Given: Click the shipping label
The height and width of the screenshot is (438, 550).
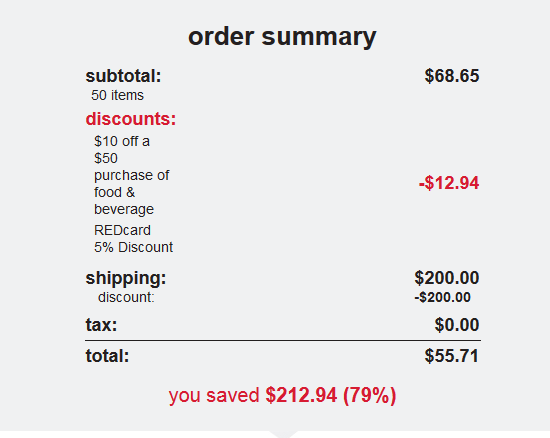Looking at the screenshot, I should tap(126, 278).
